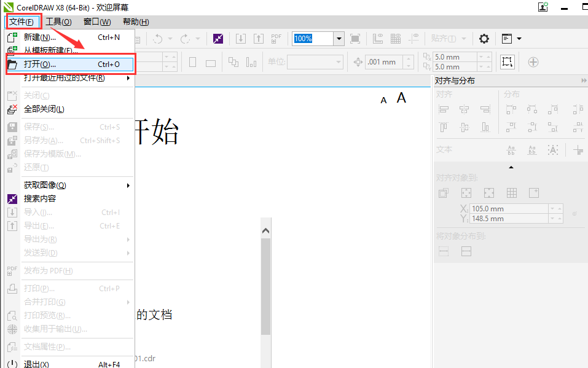Toggle the show grid icon
Screen dimensions: 588x368
(395, 38)
